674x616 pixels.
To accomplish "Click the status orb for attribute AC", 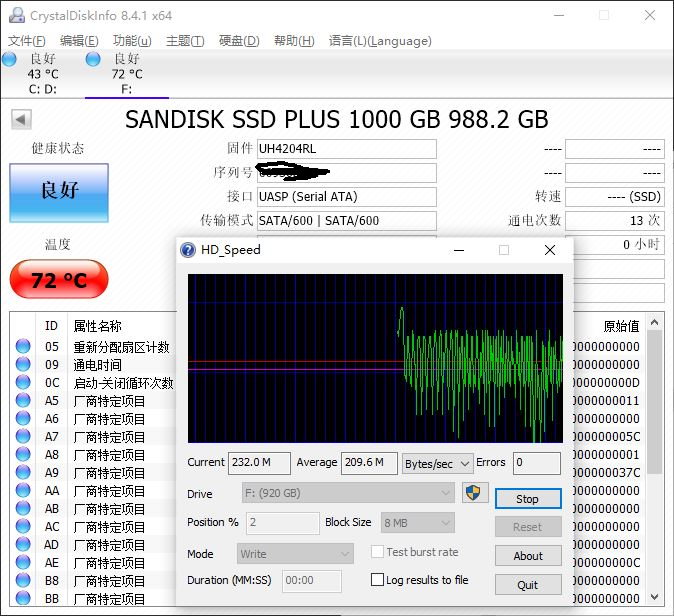I will coord(23,527).
